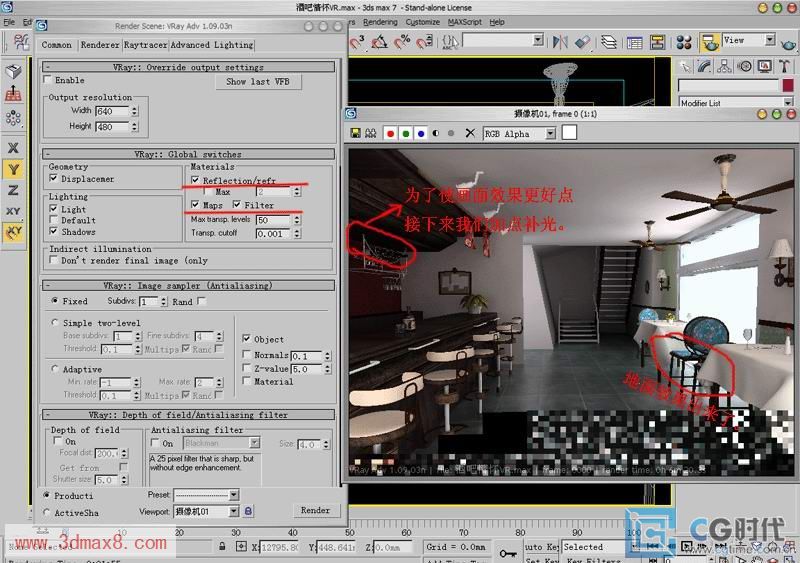The height and width of the screenshot is (563, 800).
Task: Enable Default lights checkbox
Action: point(53,219)
